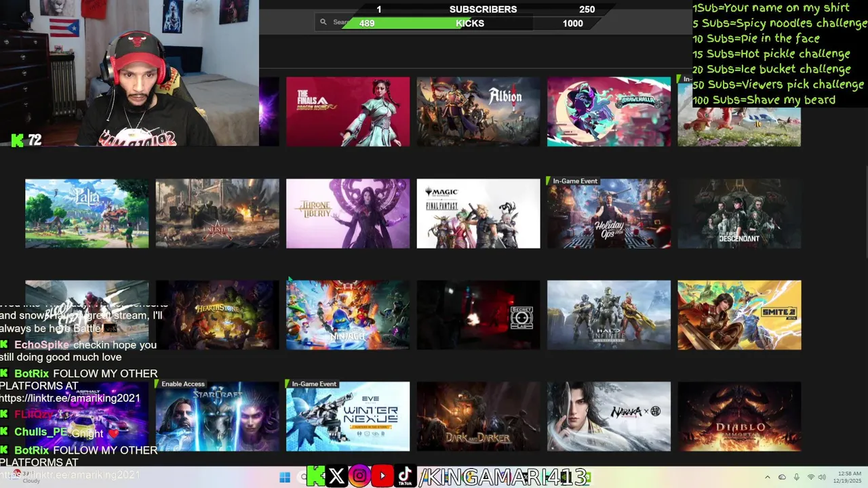The image size is (868, 488).
Task: Click the Enable Access badge on StarCraft
Action: pyautogui.click(x=182, y=384)
